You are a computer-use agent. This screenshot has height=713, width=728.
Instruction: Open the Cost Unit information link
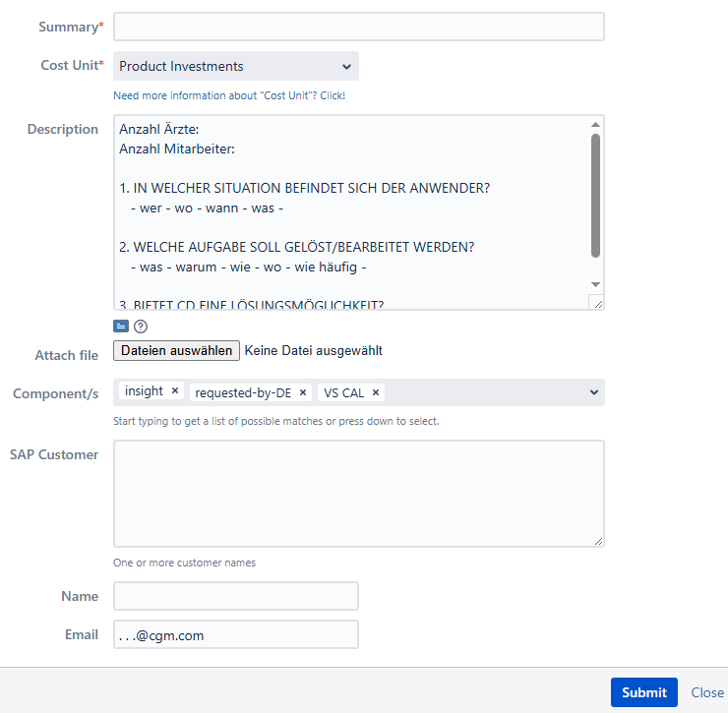[229, 96]
